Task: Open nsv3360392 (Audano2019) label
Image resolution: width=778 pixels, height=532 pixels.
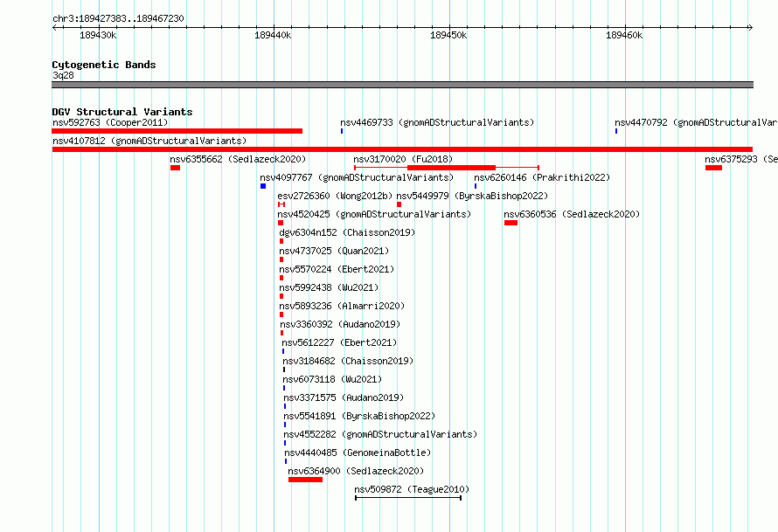Action: click(x=340, y=324)
